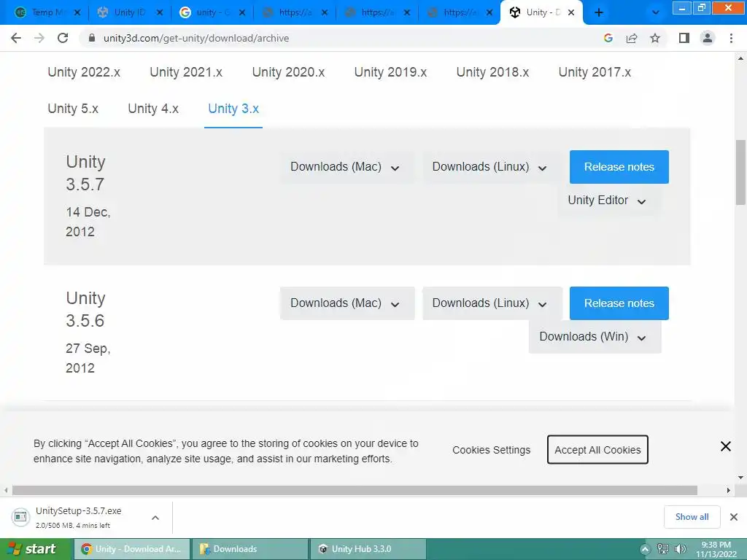Show hidden system tray icons

[x=645, y=549]
